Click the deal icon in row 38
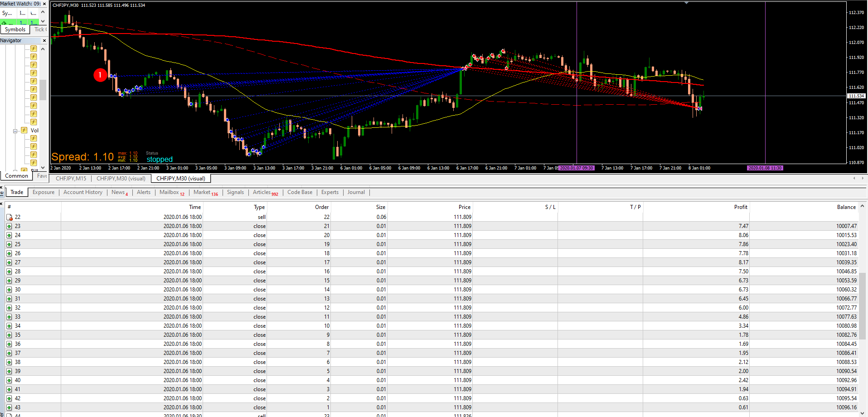The image size is (868, 417). pyautogui.click(x=9, y=362)
